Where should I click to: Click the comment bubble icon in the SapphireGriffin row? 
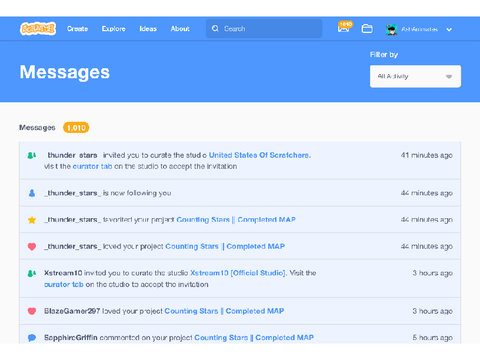(32, 338)
